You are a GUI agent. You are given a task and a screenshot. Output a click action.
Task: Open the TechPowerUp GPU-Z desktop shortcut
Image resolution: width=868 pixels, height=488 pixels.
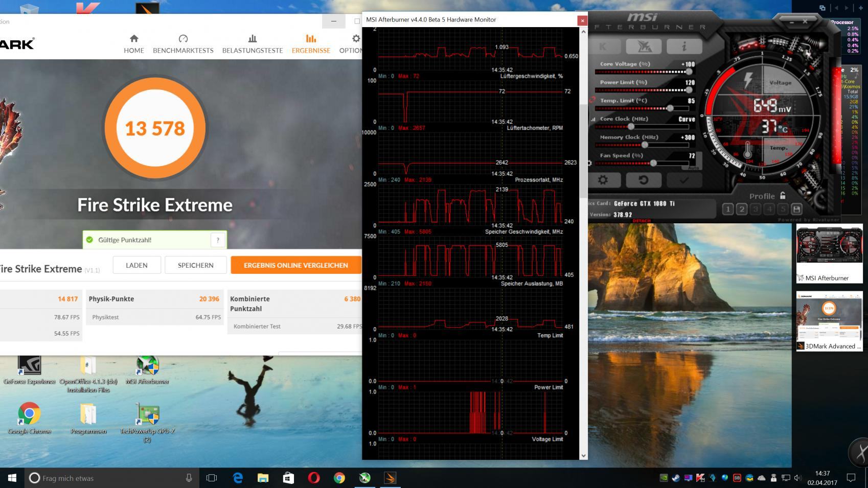pos(147,423)
